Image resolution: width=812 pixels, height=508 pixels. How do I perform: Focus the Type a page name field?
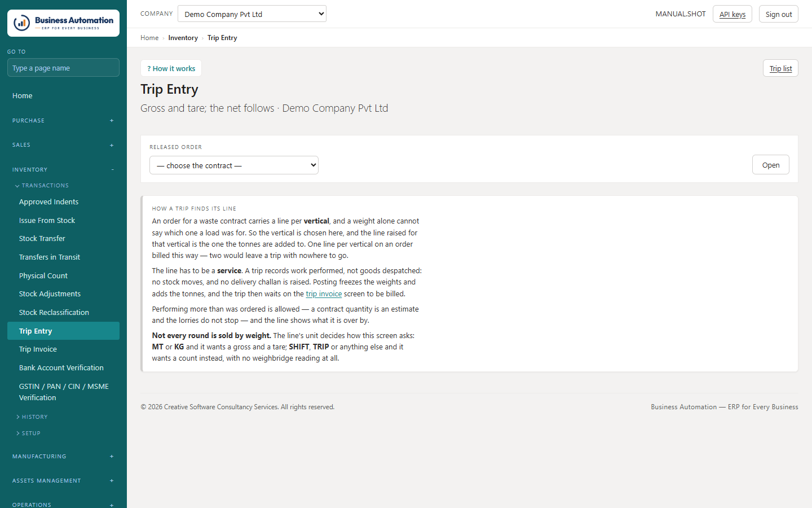pyautogui.click(x=63, y=68)
